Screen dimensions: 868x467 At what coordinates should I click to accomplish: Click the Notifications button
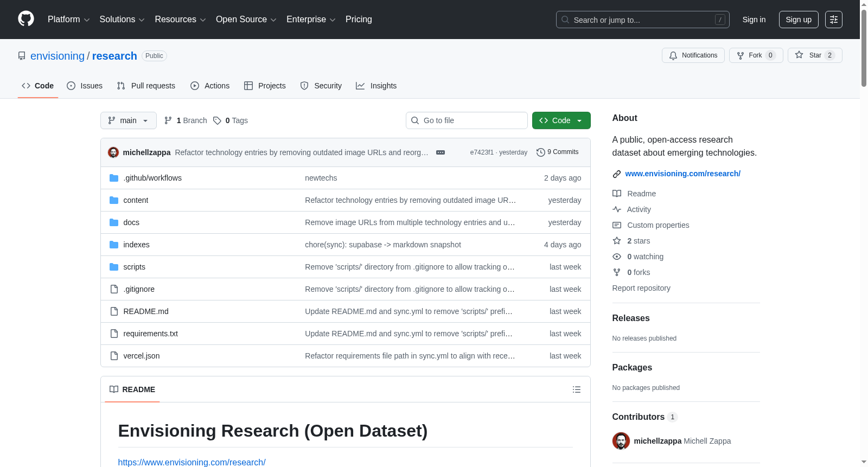[693, 55]
